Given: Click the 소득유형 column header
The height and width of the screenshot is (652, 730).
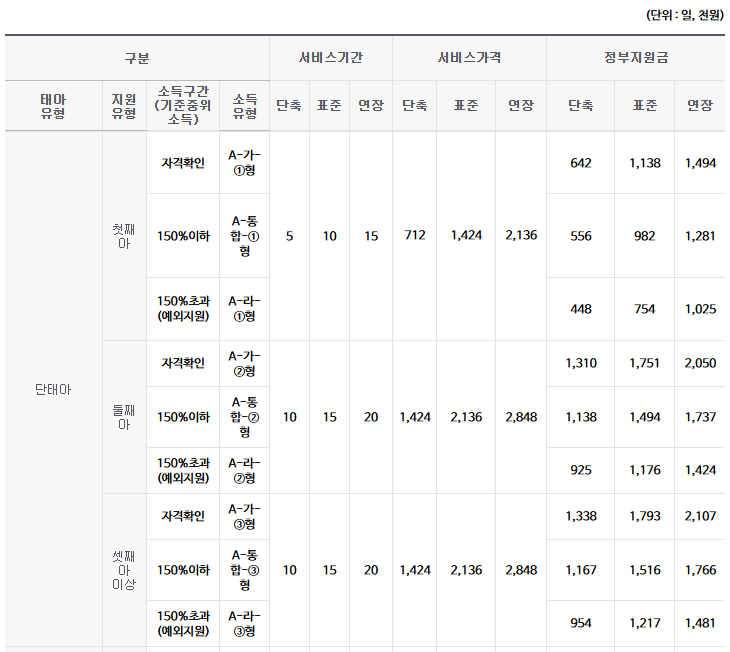Looking at the screenshot, I should point(244,106).
